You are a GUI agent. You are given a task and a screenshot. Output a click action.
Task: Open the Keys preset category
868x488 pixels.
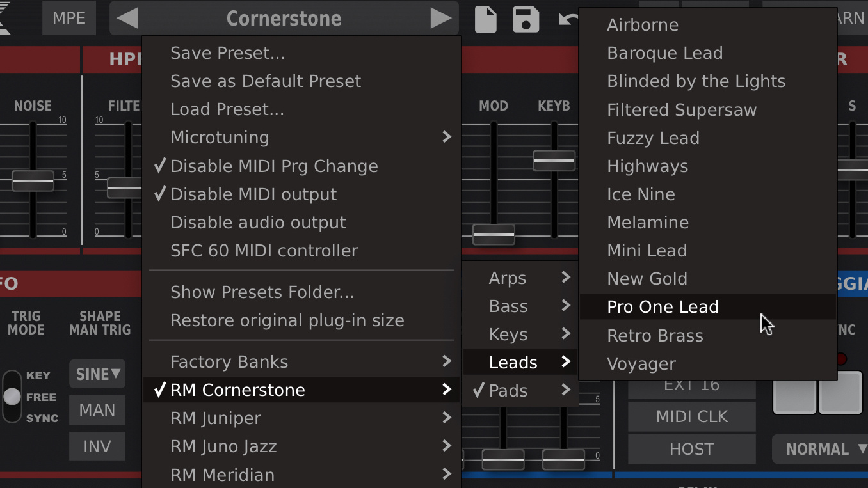pos(520,335)
